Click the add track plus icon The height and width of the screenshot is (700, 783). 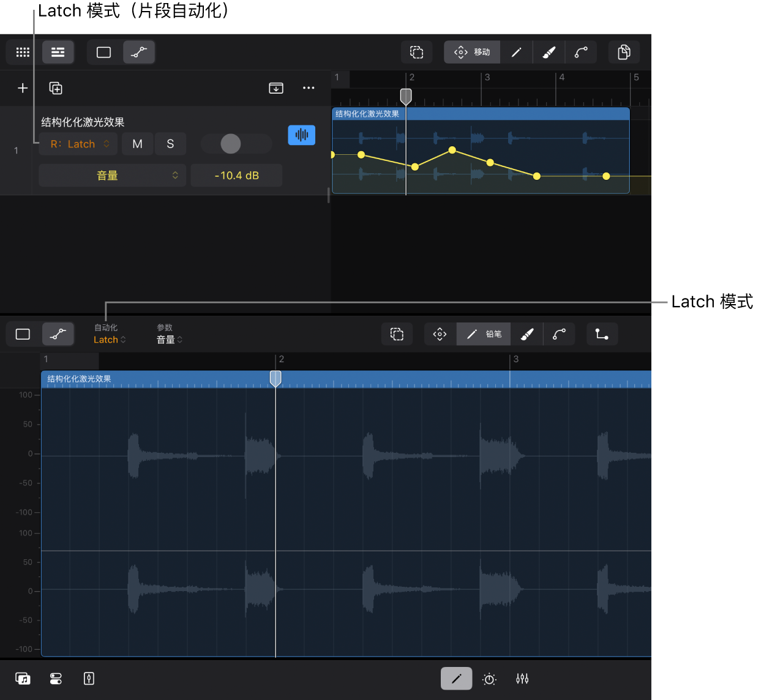[x=23, y=89]
